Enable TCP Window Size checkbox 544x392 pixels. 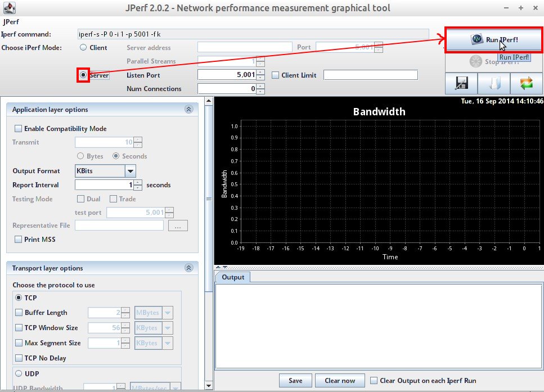pyautogui.click(x=19, y=328)
